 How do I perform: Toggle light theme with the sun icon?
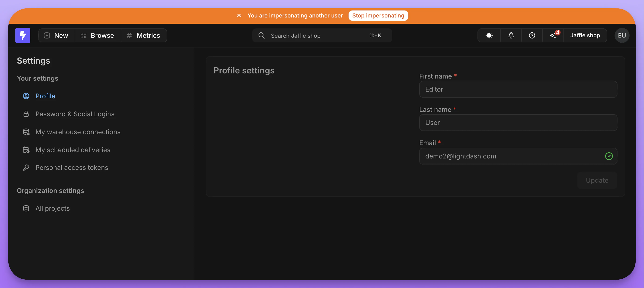(488, 35)
